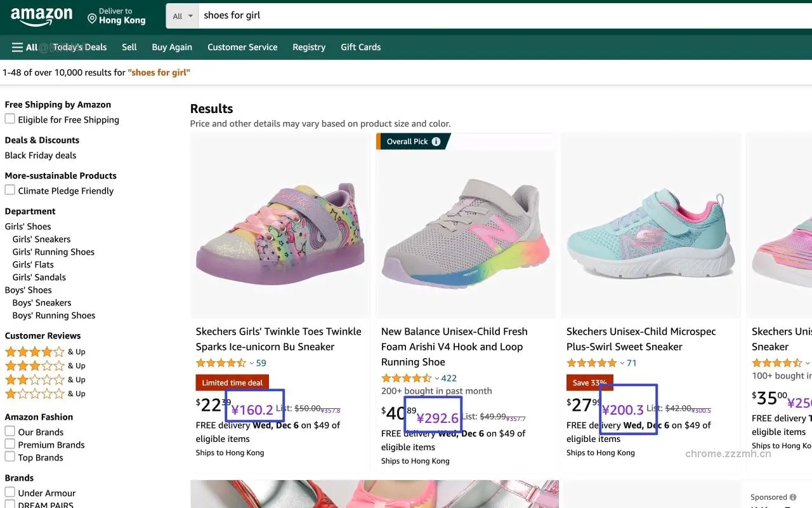Open the All hamburger menu
This screenshot has width=812, height=508.
click(x=25, y=47)
